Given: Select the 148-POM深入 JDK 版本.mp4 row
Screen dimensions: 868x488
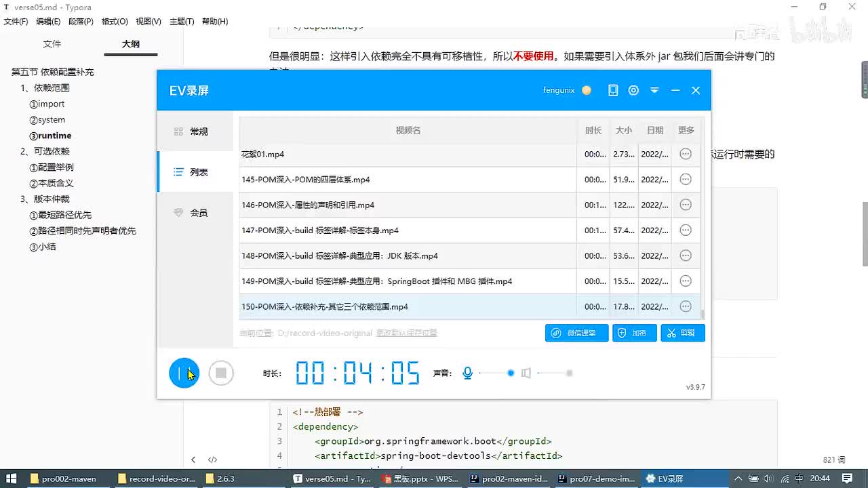Looking at the screenshot, I should coord(469,256).
